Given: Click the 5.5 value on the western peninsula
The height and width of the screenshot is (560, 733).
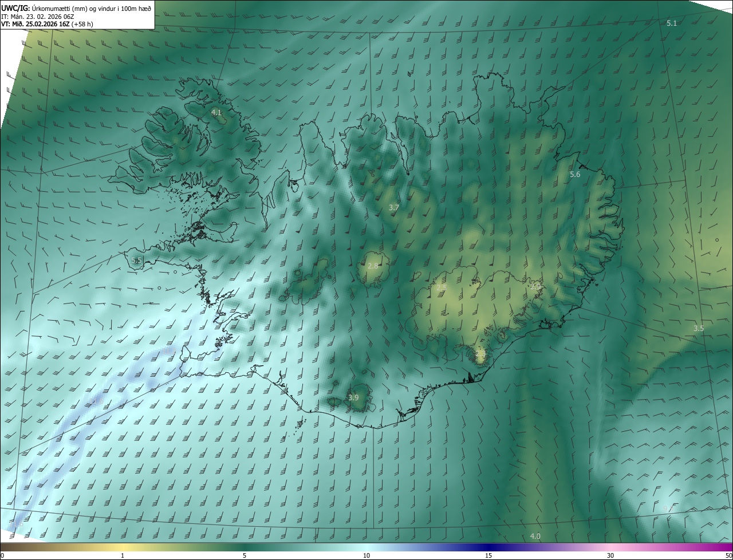Looking at the screenshot, I should point(136,261).
